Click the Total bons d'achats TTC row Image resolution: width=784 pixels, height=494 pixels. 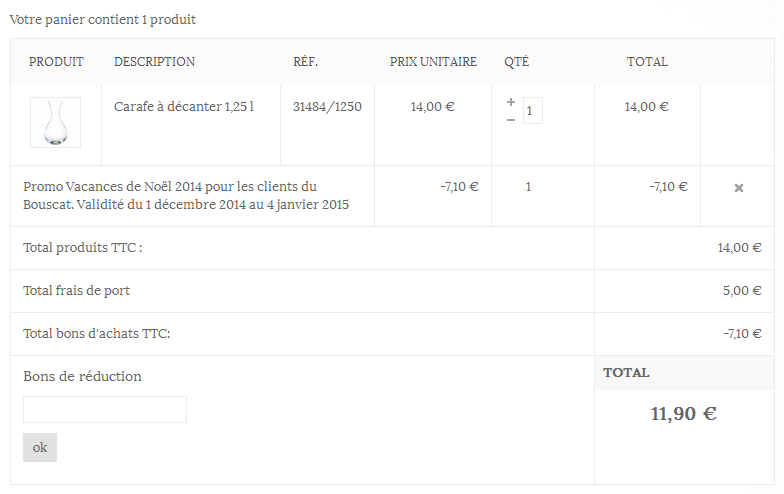(x=392, y=334)
